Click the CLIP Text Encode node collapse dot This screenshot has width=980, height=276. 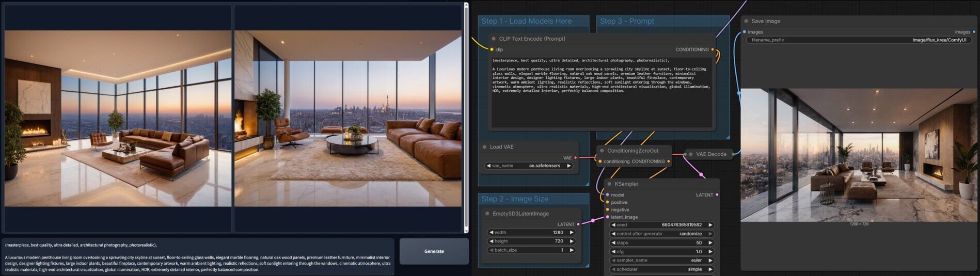click(x=494, y=39)
